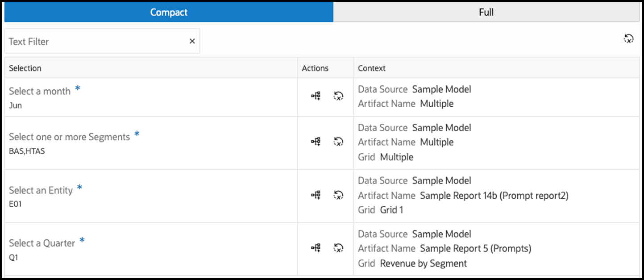Image resolution: width=644 pixels, height=280 pixels.
Task: Reset the Segments prompt selection
Action: pos(338,142)
